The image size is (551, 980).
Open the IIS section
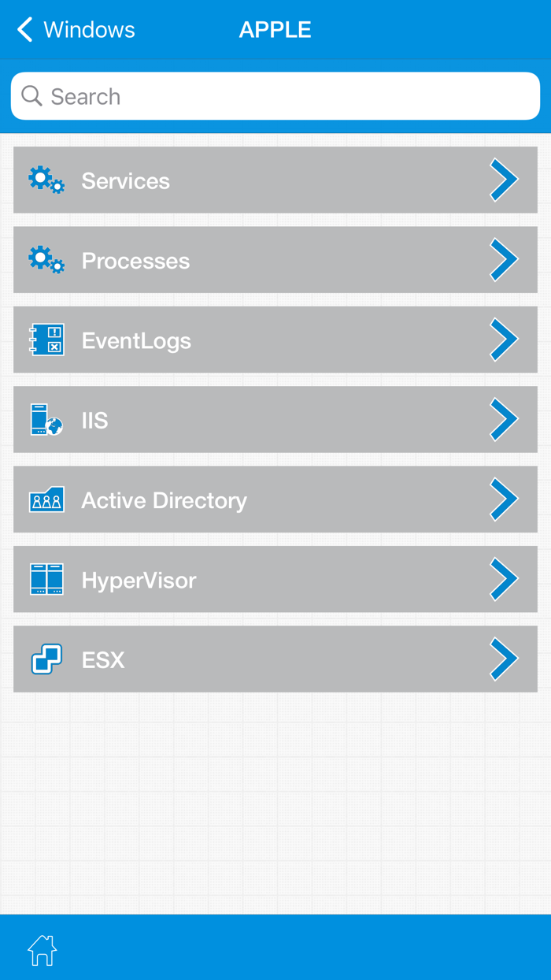[x=275, y=419]
